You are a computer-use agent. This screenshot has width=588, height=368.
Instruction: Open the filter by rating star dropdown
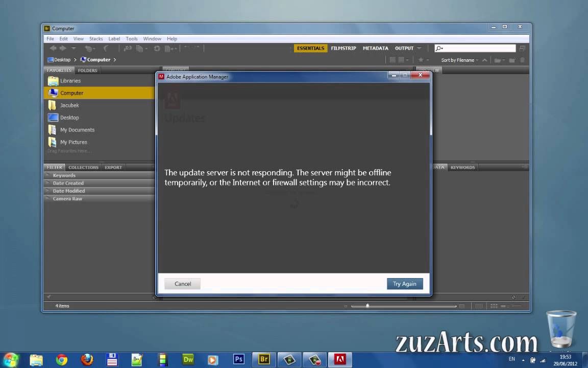(x=423, y=60)
